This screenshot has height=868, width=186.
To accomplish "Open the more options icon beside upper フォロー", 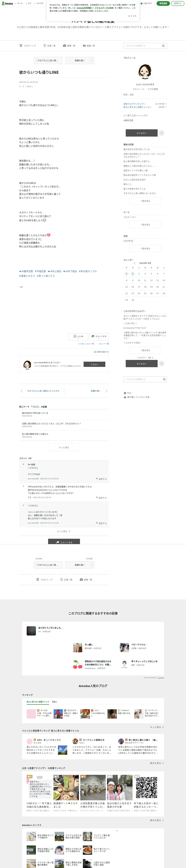I will (162, 133).
